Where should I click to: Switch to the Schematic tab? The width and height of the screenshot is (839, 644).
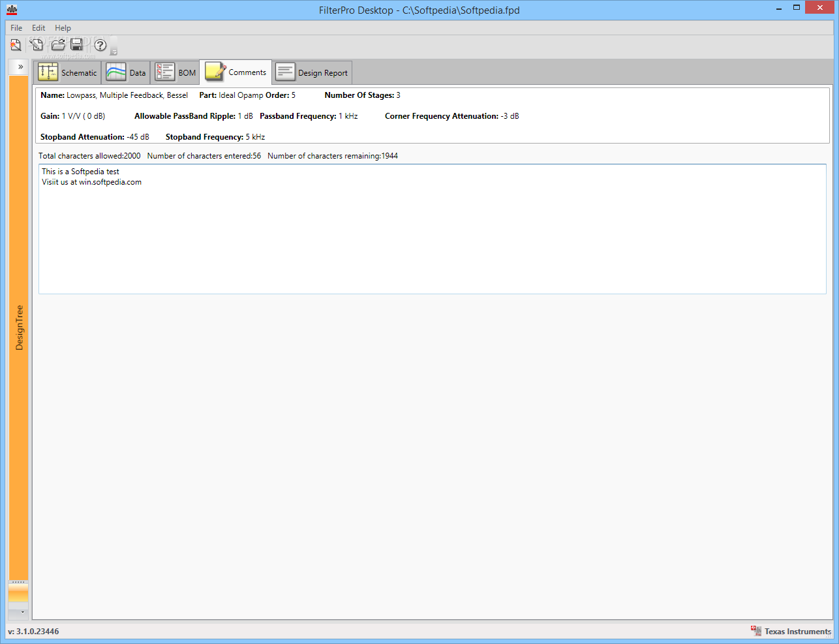tap(68, 72)
